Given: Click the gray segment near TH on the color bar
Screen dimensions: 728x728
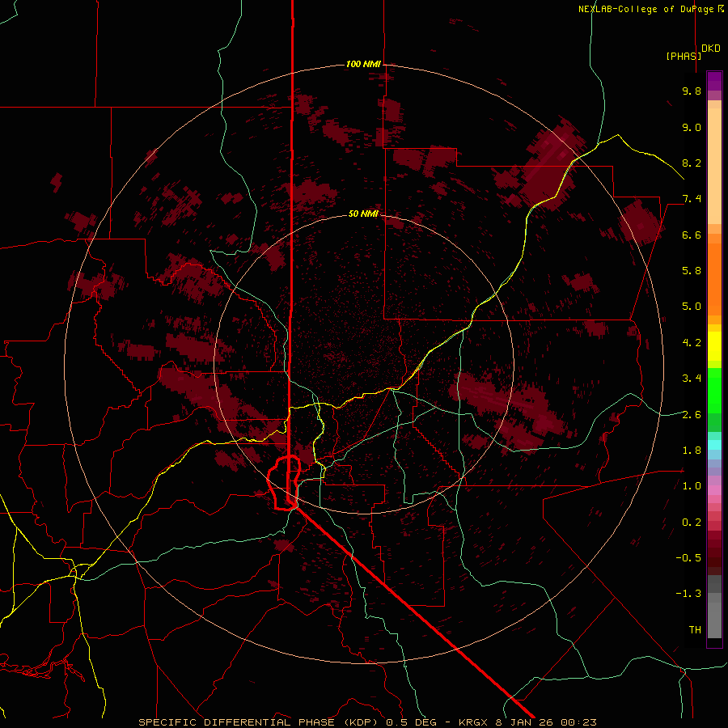Looking at the screenshot, I should click(714, 620).
